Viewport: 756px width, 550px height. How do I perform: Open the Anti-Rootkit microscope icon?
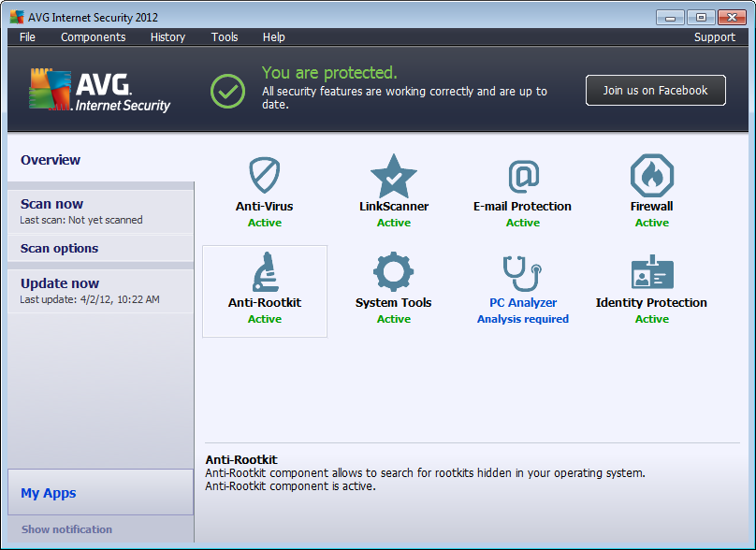click(x=265, y=272)
